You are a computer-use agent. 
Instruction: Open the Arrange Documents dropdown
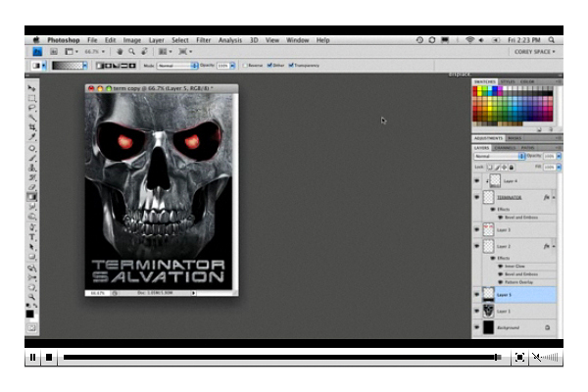click(x=166, y=51)
